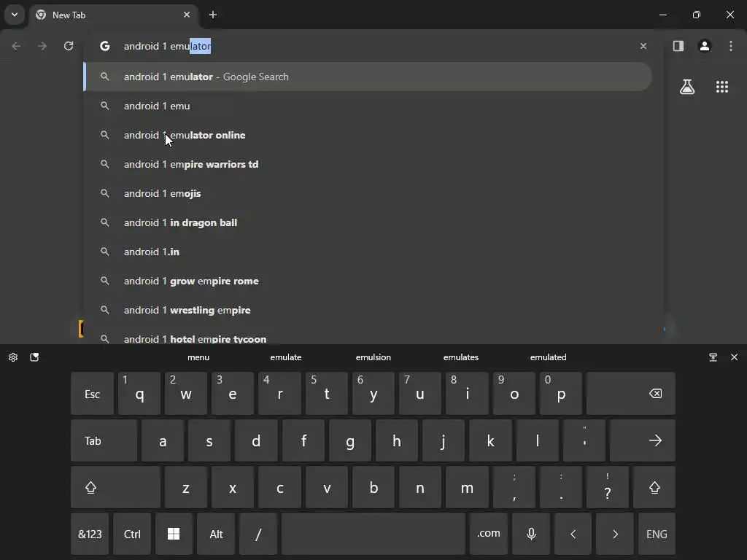This screenshot has height=560, width=747.
Task: Tap the Esc key
Action: click(x=93, y=394)
